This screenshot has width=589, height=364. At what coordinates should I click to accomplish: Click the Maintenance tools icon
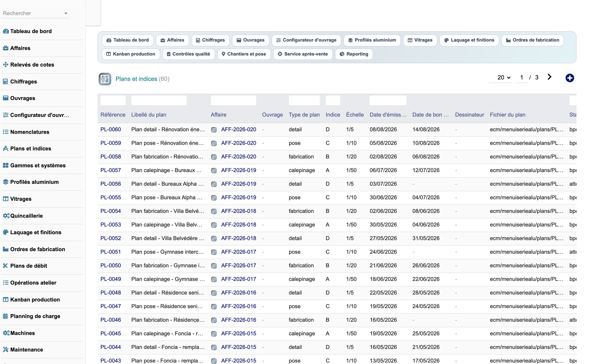(6, 350)
